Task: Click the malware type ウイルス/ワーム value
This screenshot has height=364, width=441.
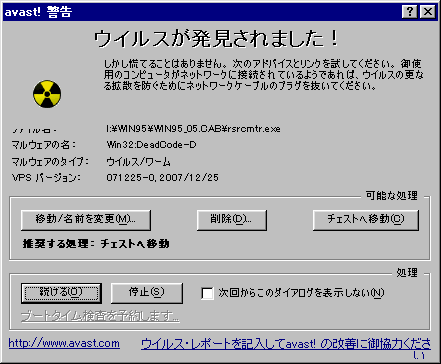Action: (138, 162)
